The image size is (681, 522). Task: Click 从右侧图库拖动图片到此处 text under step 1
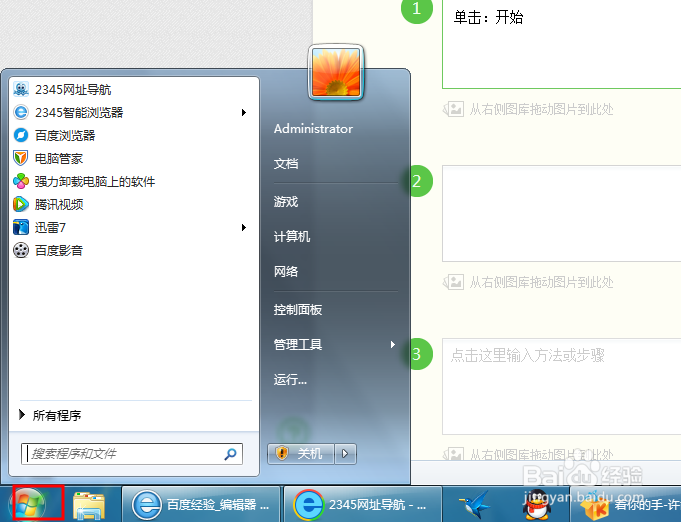(541, 109)
